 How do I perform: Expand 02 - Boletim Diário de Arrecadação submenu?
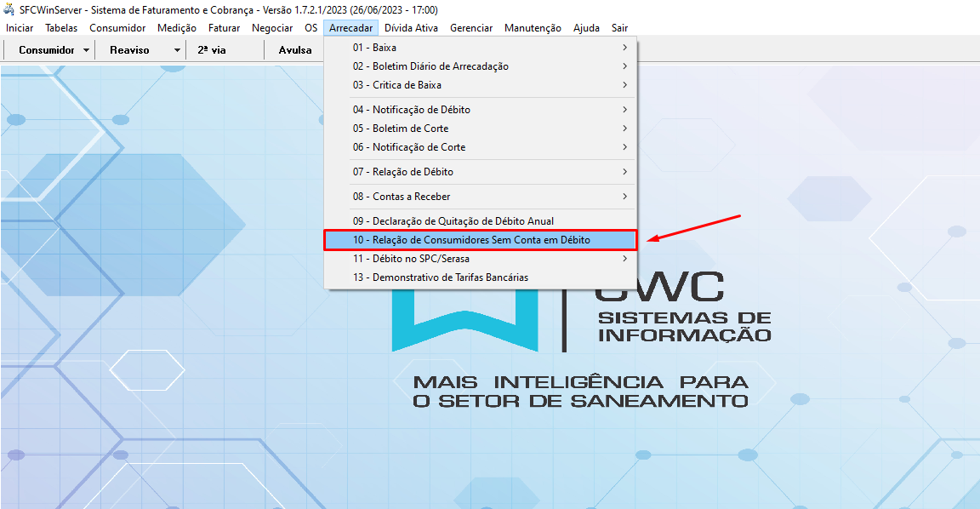coord(480,66)
